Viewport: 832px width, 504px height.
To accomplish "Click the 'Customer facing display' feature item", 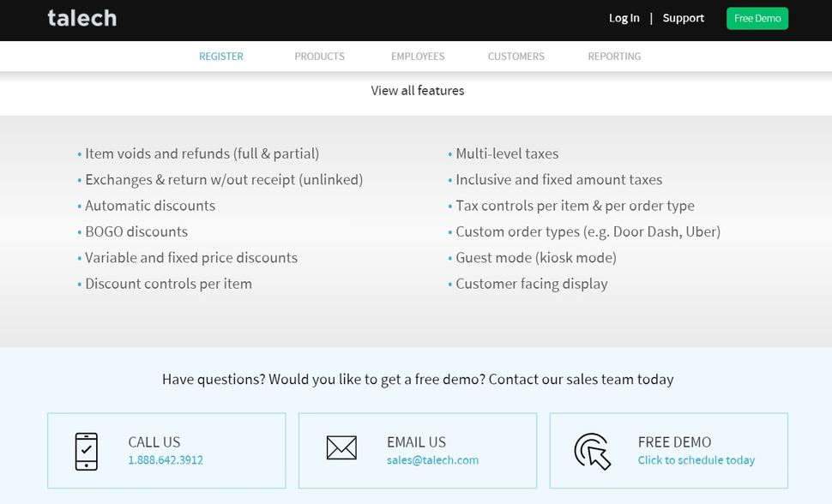I will pyautogui.click(x=531, y=284).
